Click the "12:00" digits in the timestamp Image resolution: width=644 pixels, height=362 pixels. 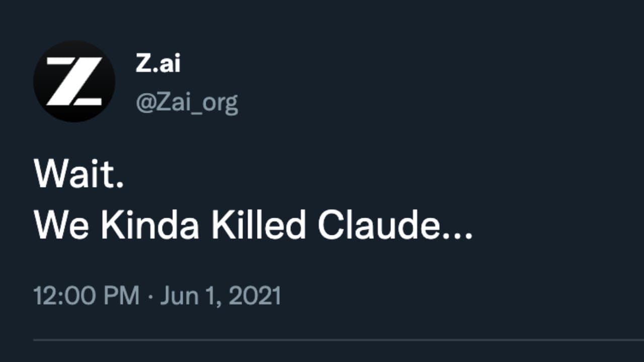click(65, 296)
